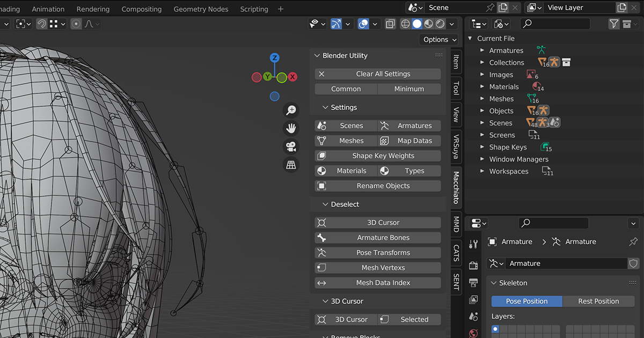Open the overlays dropdown arrow
This screenshot has width=644, height=338.
click(375, 24)
